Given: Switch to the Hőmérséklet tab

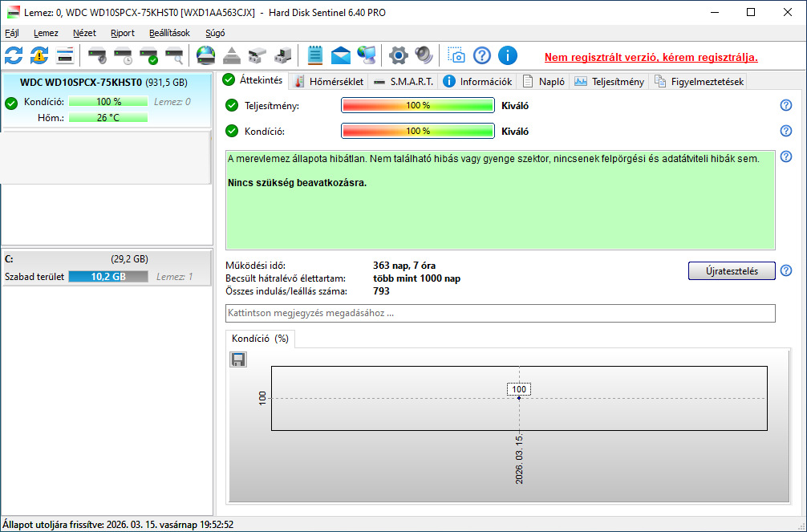Looking at the screenshot, I should point(329,81).
